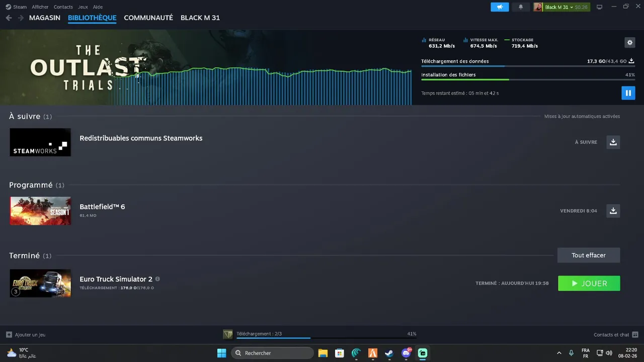This screenshot has width=644, height=362.
Task: Download Steamworks redistributables now icon
Action: tap(613, 142)
